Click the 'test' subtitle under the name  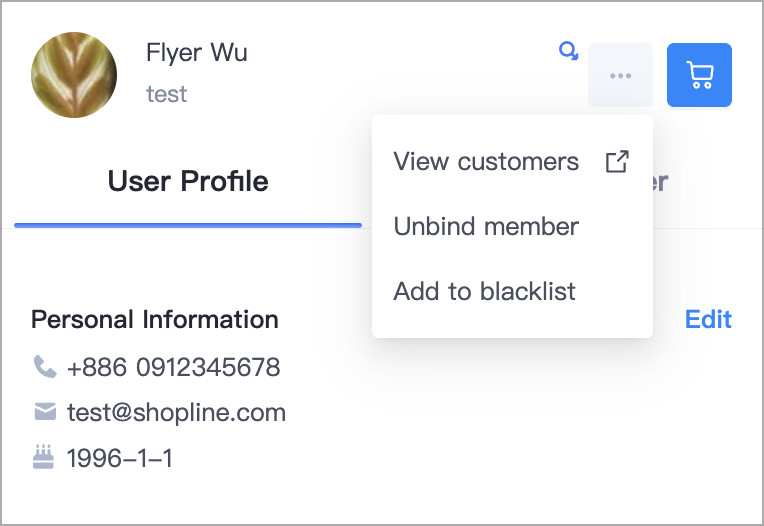167,94
